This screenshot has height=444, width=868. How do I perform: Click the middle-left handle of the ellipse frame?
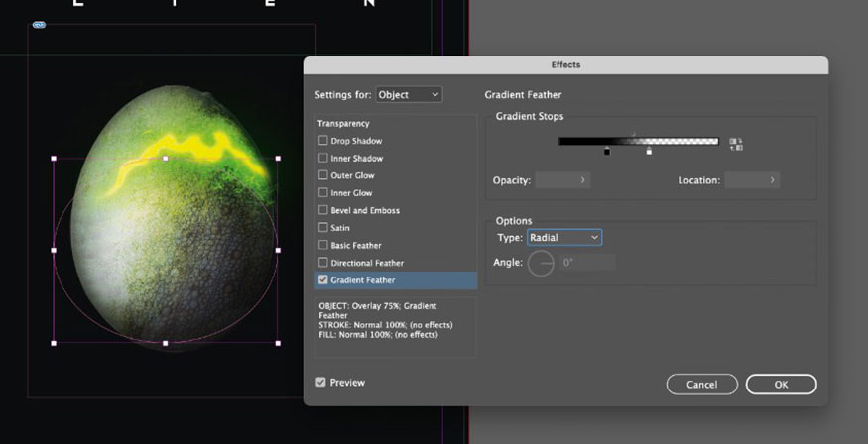[54, 251]
